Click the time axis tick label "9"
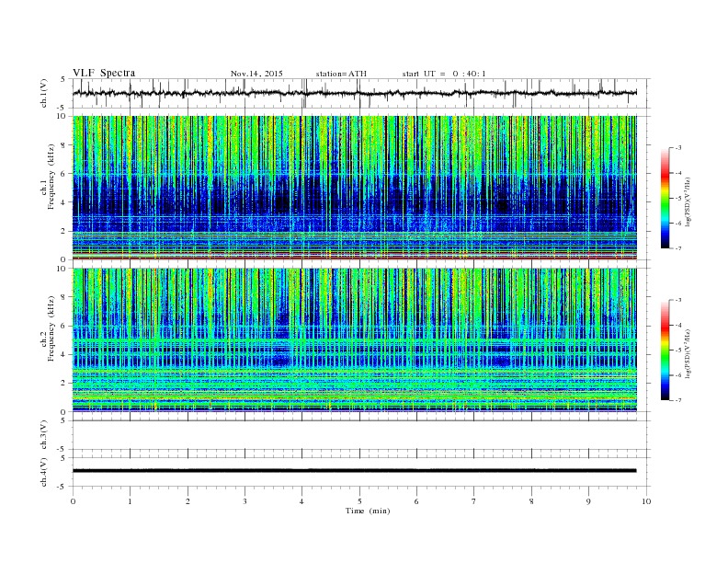728x563 pixels. click(x=588, y=501)
